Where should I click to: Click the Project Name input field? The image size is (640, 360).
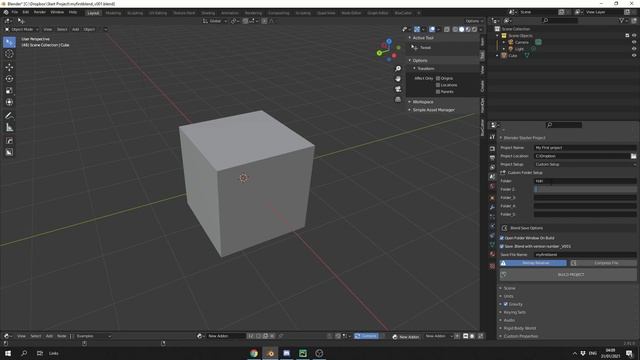click(585, 148)
